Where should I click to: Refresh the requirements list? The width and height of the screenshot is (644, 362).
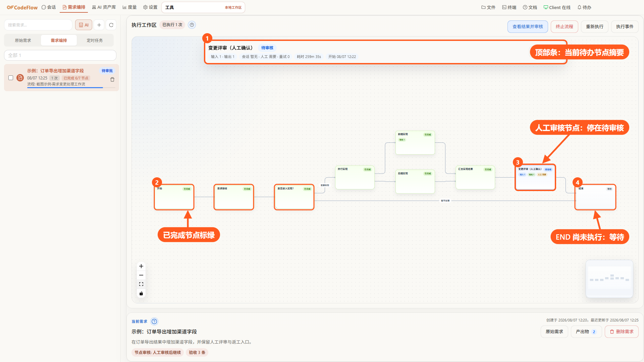(111, 25)
